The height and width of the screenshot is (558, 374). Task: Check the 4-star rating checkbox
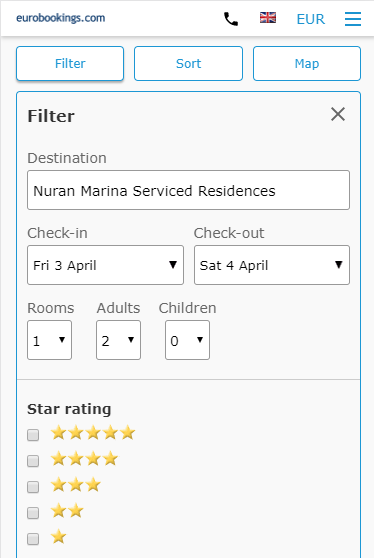click(x=33, y=461)
